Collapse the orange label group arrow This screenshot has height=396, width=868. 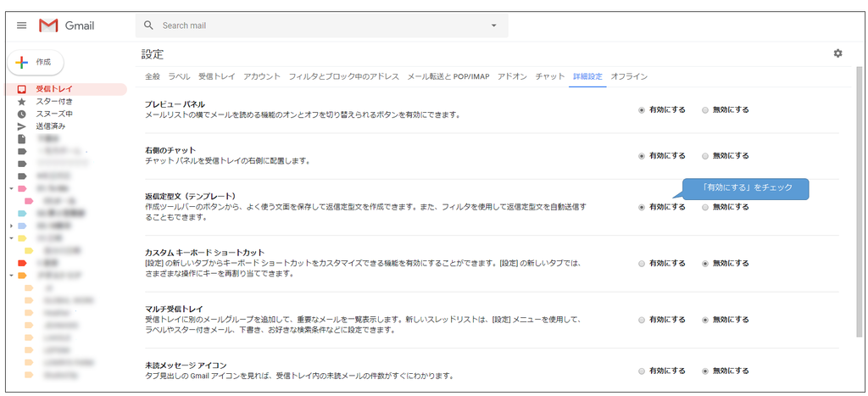coord(12,276)
